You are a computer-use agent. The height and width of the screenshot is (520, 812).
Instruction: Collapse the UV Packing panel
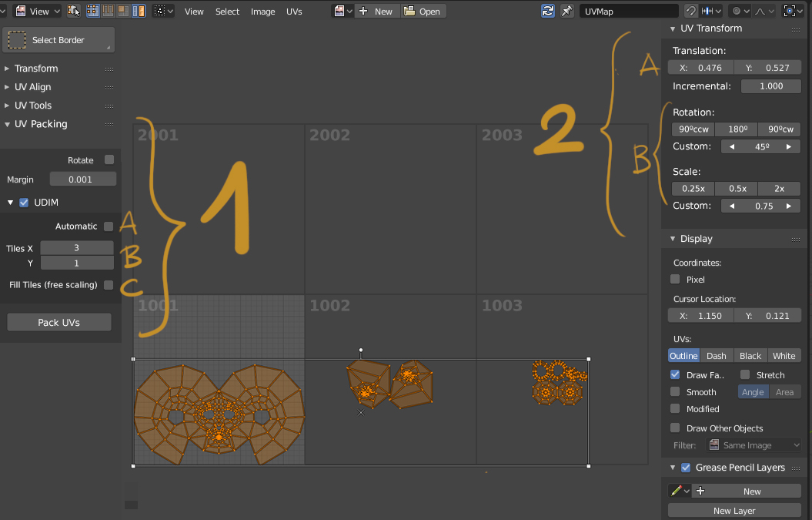coord(7,125)
